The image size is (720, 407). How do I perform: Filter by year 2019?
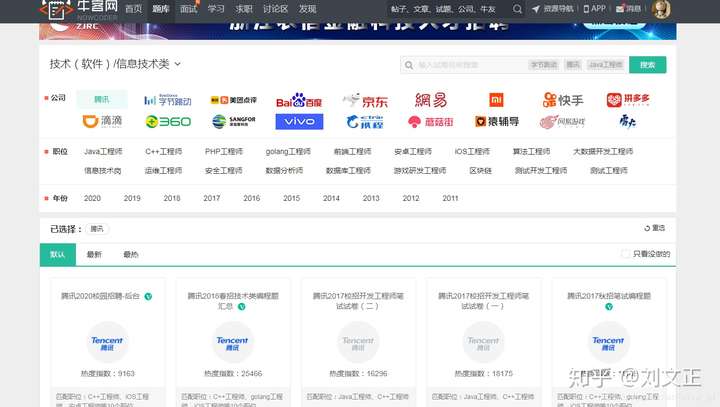coord(132,198)
